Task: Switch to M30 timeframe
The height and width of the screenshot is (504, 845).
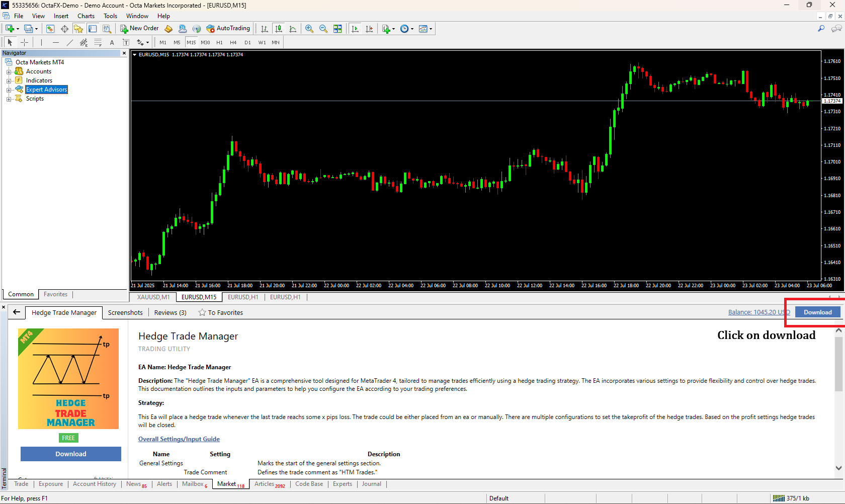Action: tap(205, 43)
